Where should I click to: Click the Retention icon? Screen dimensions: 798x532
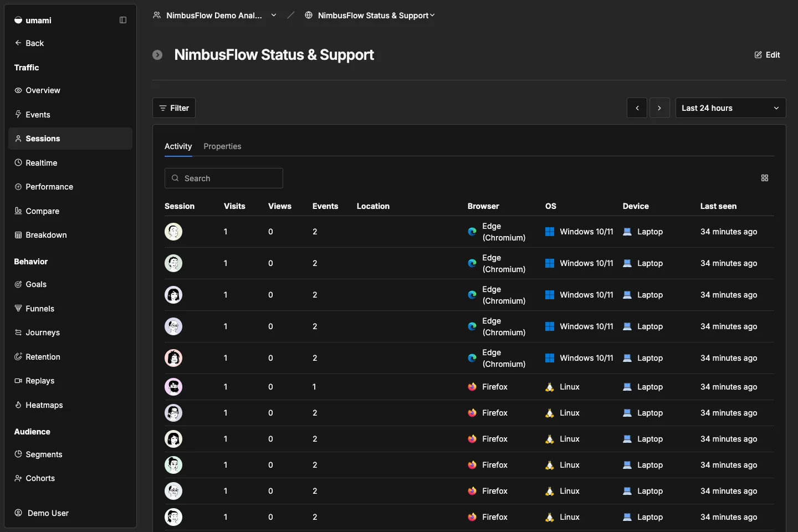[18, 357]
